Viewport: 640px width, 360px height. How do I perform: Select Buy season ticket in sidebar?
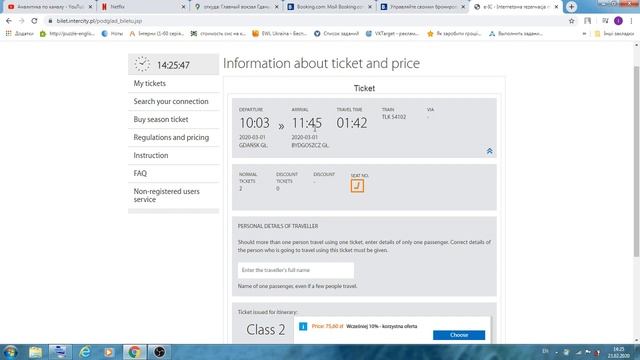pyautogui.click(x=161, y=120)
